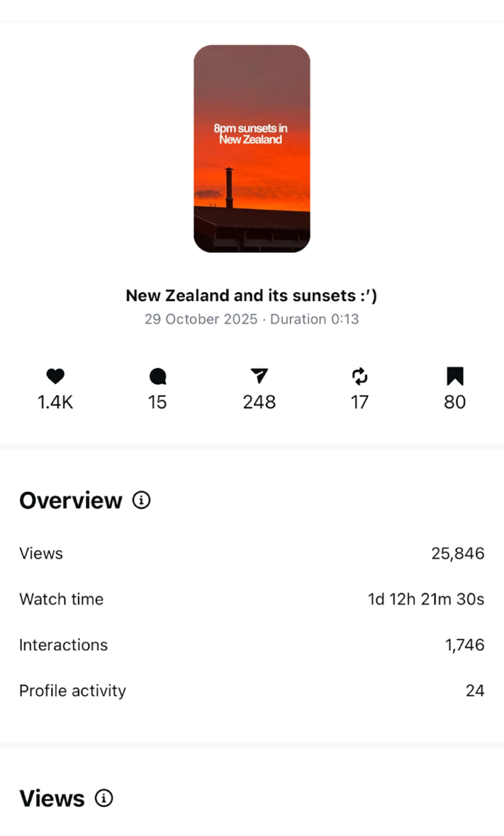Select the 25,846 views value
Screen dimensions: 504x836
(x=457, y=554)
